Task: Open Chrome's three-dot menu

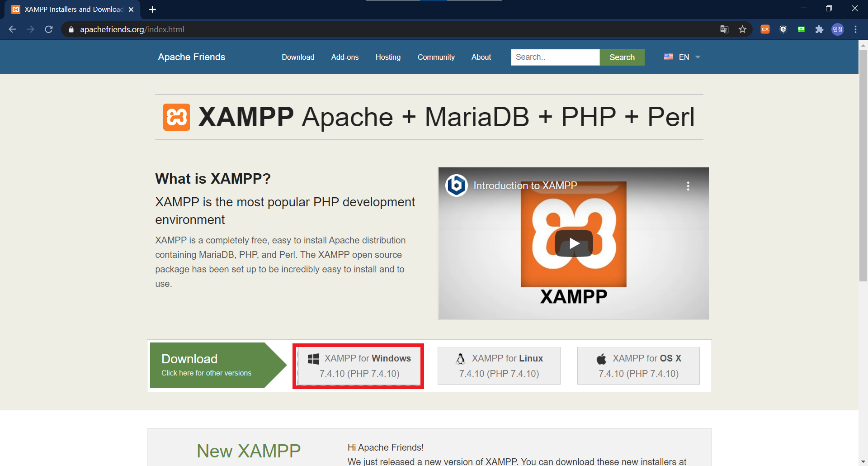Action: coord(855,29)
